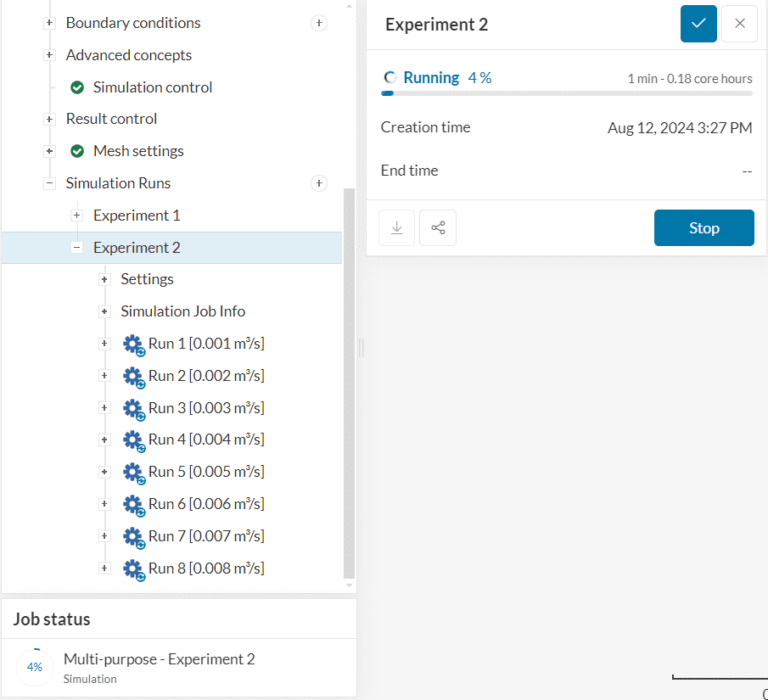Click the download results icon
768x700 pixels.
(x=396, y=228)
